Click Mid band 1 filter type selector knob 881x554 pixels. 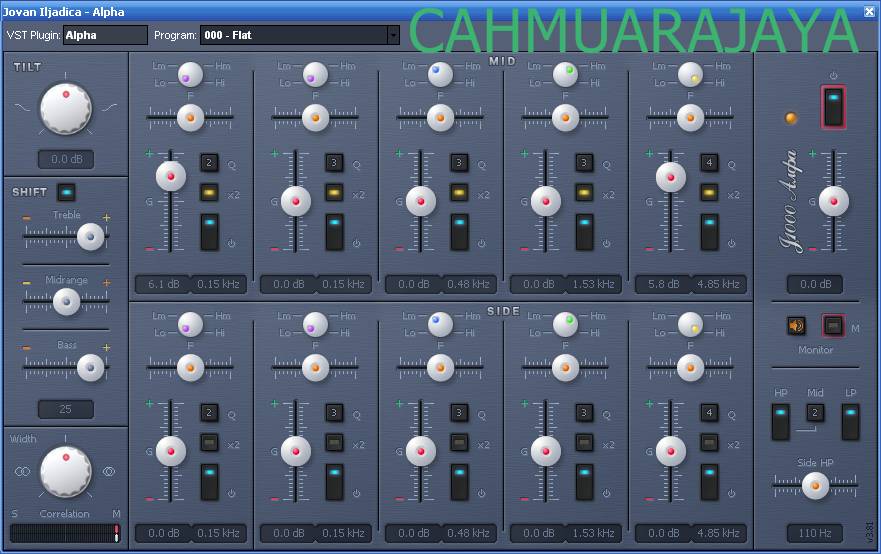pos(190,74)
